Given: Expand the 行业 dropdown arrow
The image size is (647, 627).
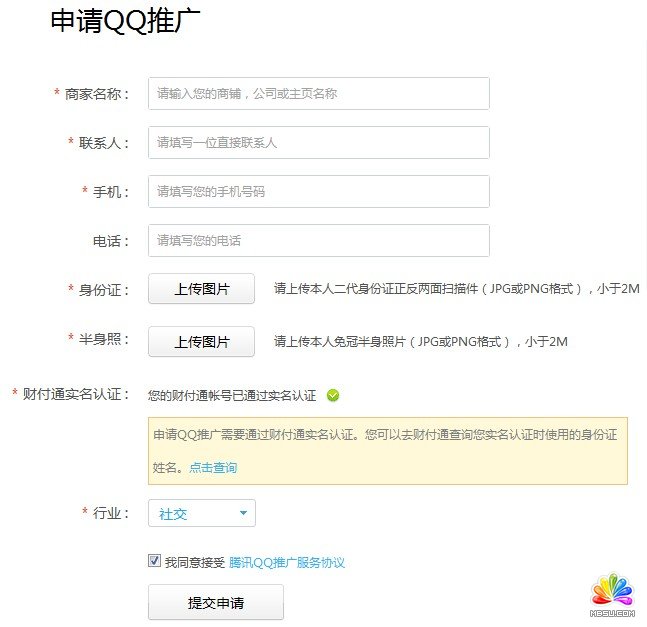Looking at the screenshot, I should click(243, 514).
